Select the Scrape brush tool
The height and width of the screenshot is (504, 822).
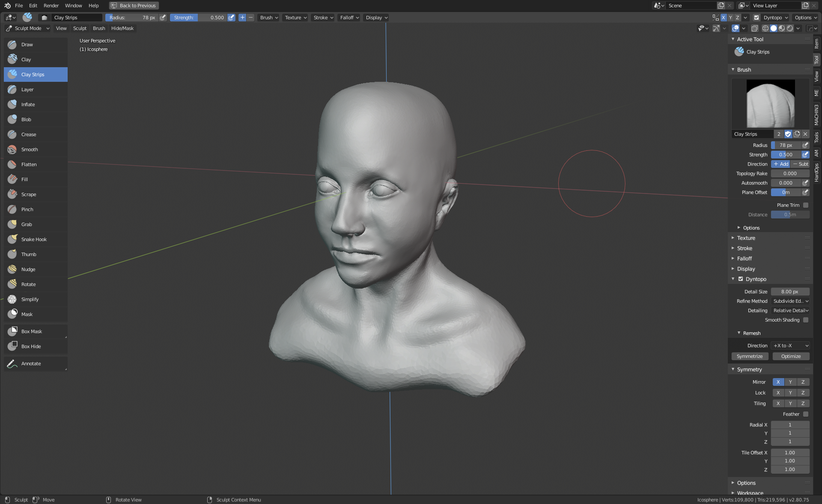(x=29, y=194)
